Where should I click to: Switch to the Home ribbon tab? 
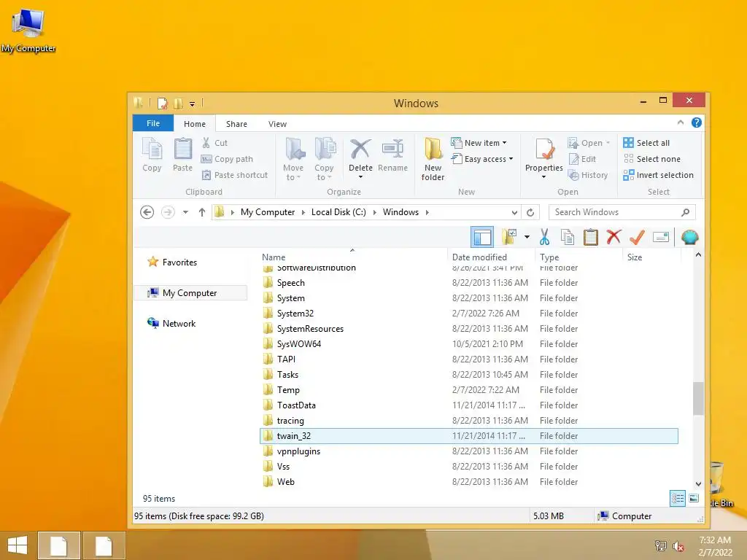[x=194, y=124]
